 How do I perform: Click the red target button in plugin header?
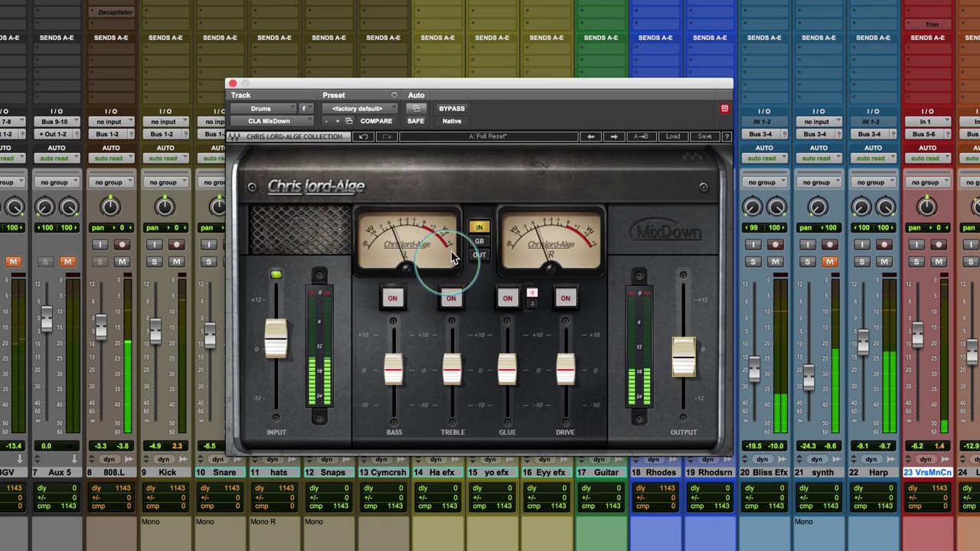tap(724, 109)
